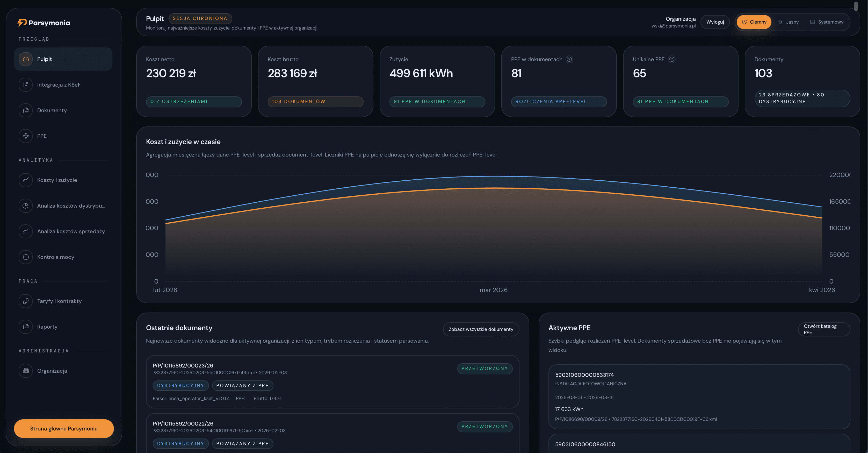Go to Dokumenty section

63,110
